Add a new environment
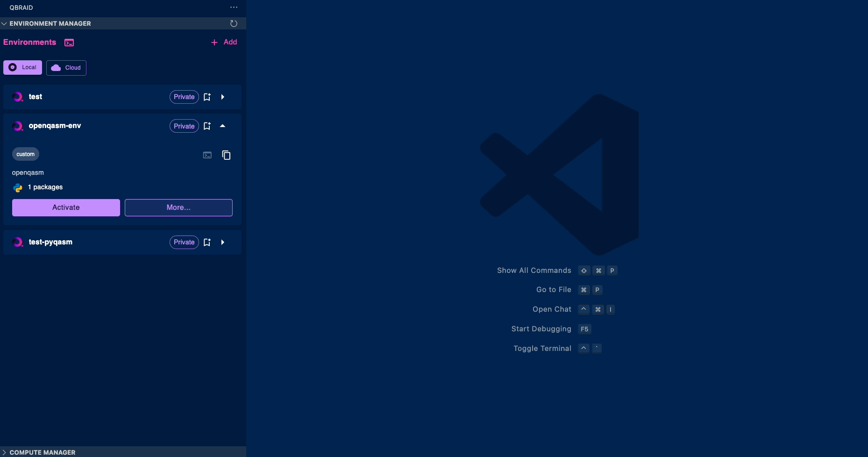Screen dimensions: 868x457 [x=224, y=42]
